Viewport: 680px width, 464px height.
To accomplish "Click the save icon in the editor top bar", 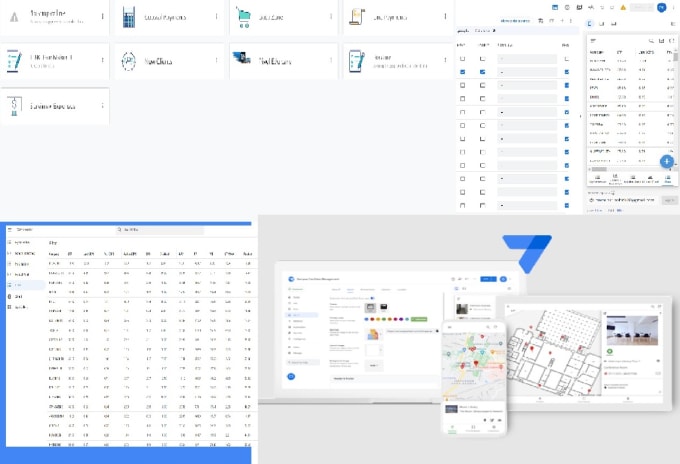I will click(x=579, y=7).
